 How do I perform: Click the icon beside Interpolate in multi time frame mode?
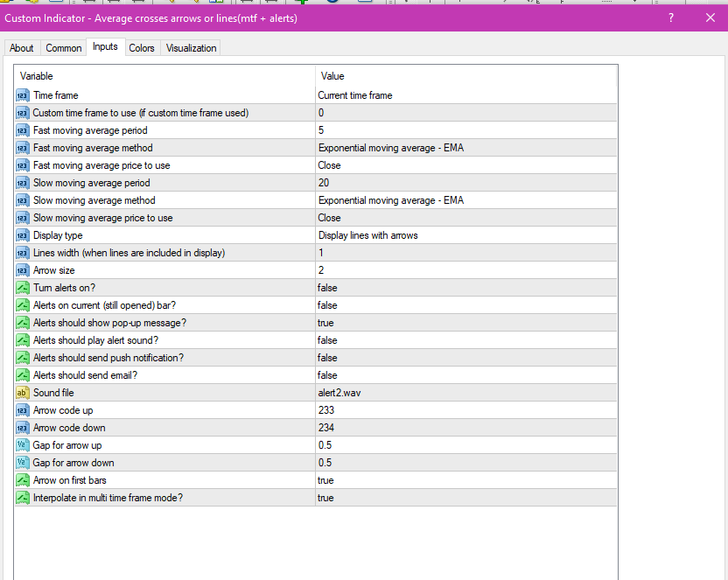pyautogui.click(x=23, y=498)
